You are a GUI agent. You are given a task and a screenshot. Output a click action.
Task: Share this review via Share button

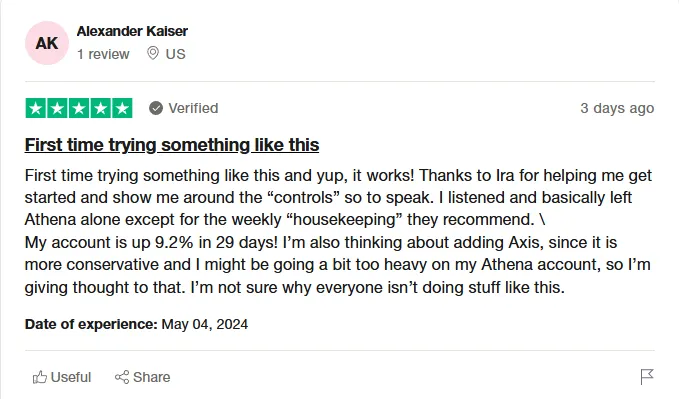(x=142, y=377)
